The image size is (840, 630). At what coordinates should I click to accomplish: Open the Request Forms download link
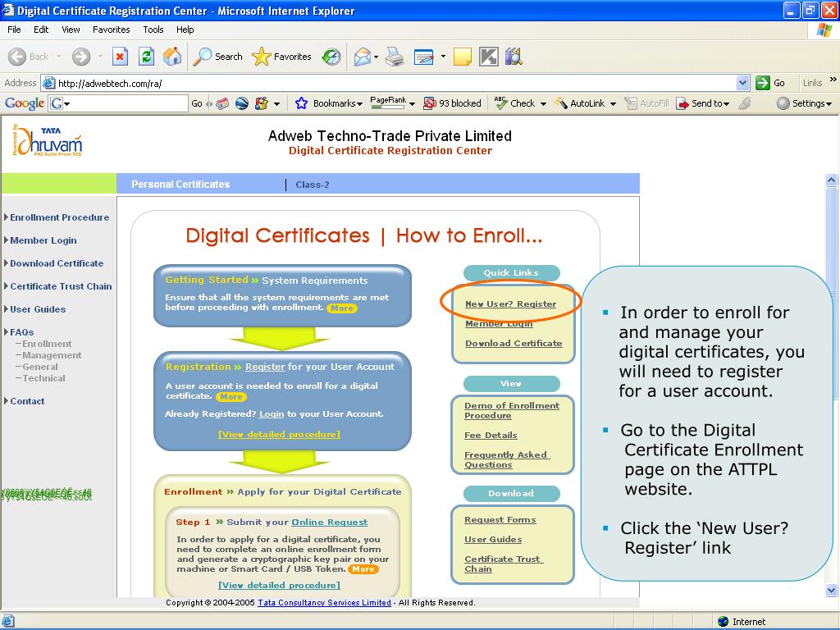coord(500,519)
